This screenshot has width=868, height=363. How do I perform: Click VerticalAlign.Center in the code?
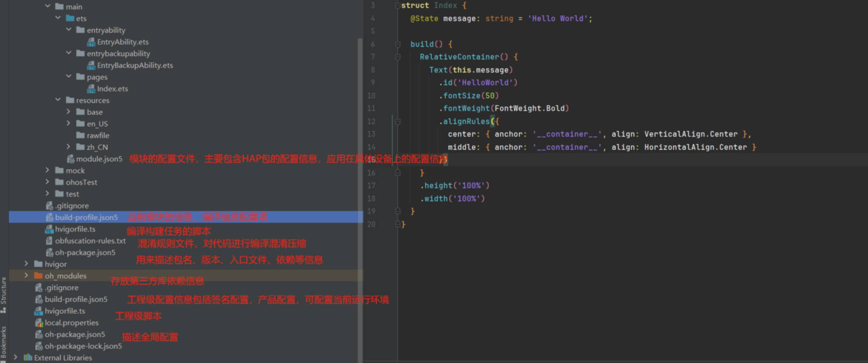click(691, 134)
